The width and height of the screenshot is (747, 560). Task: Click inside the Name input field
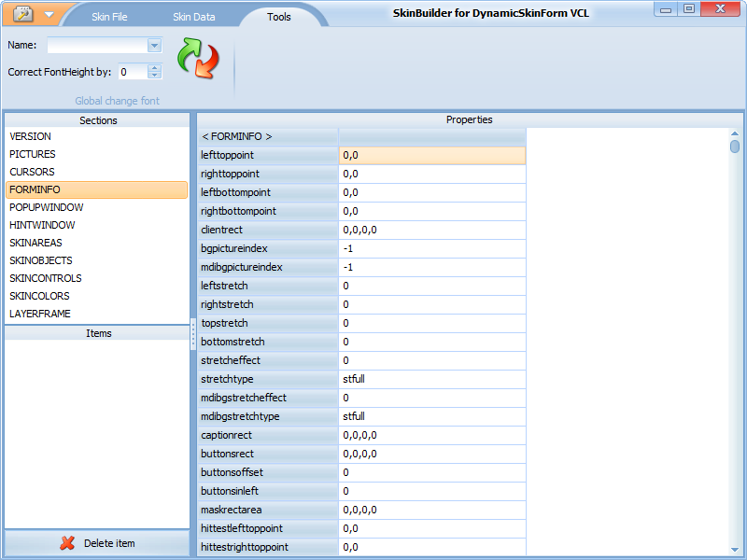97,45
